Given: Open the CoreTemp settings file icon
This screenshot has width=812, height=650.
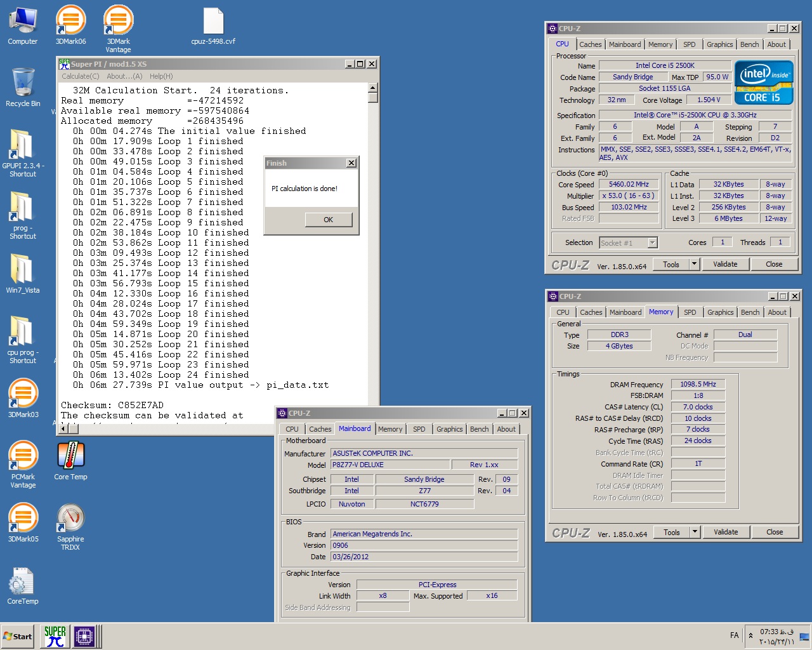Looking at the screenshot, I should click(x=23, y=585).
